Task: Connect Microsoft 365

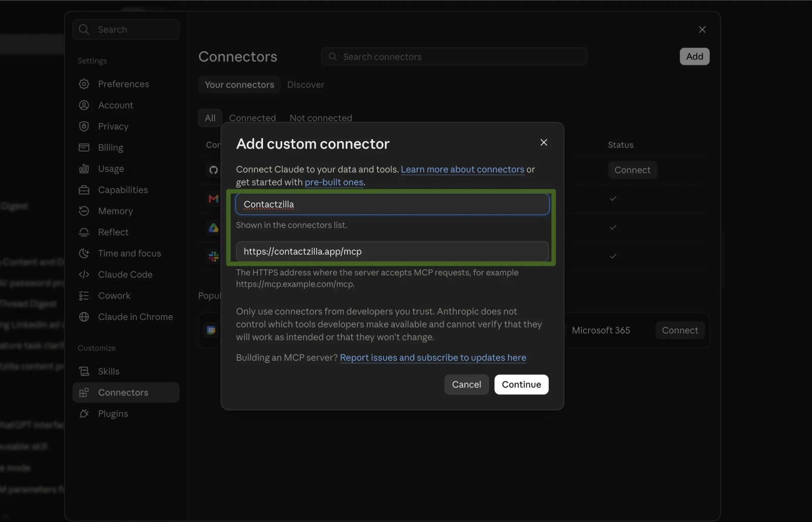Action: 680,330
